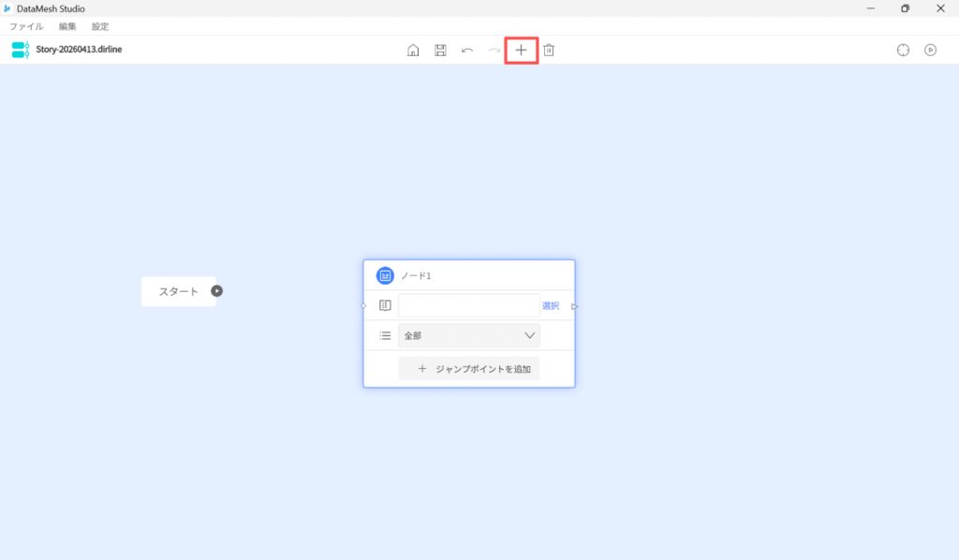This screenshot has height=560, width=959.
Task: Add a new node with the plus icon
Action: click(522, 50)
